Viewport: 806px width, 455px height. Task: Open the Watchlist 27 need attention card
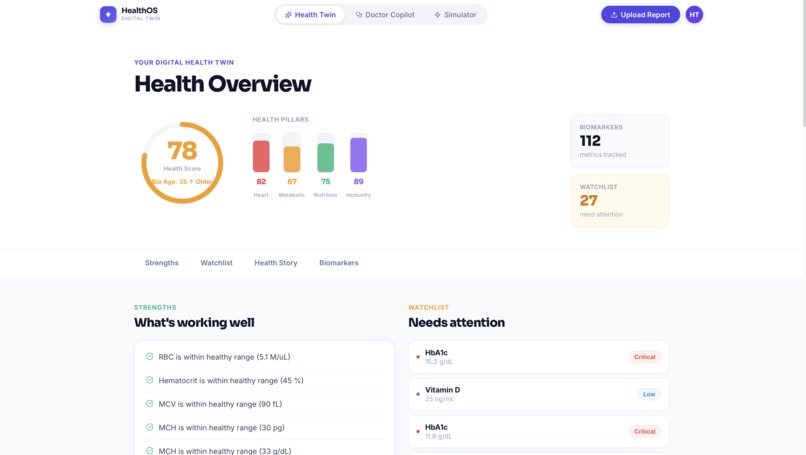tap(619, 201)
